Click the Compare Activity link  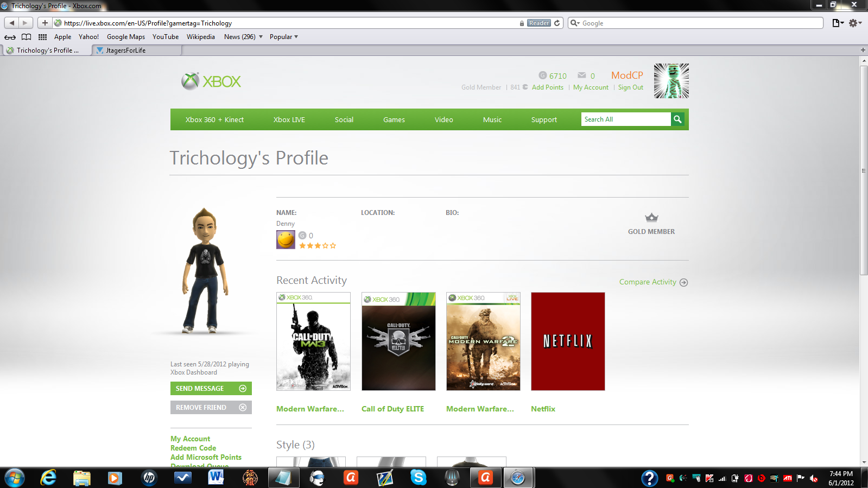click(x=654, y=282)
